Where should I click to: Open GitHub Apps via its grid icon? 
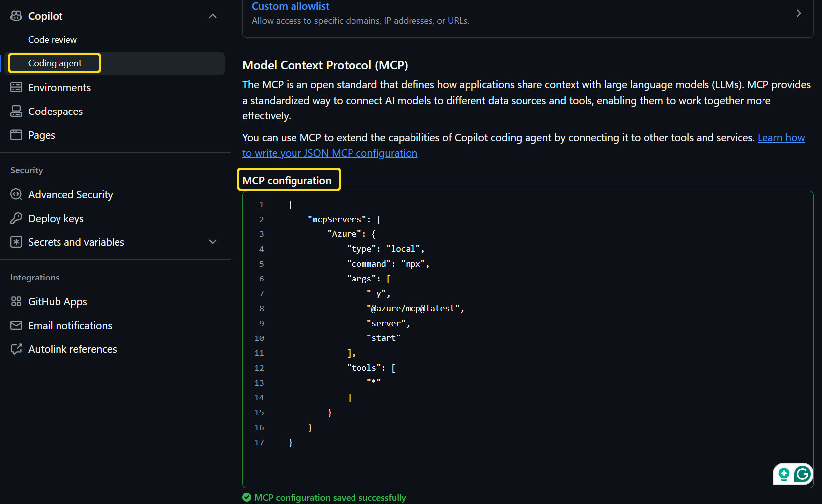16,301
